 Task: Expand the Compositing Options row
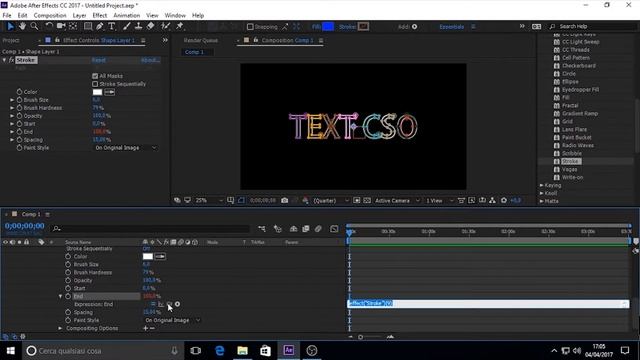pos(60,328)
